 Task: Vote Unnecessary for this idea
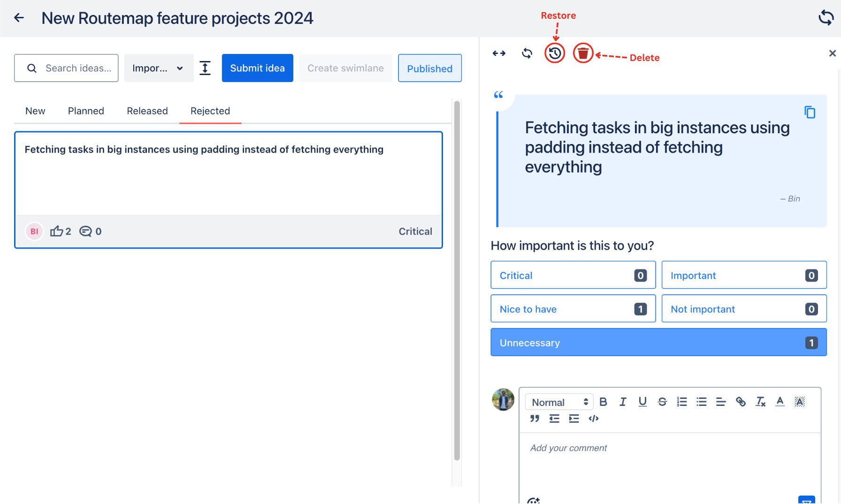tap(658, 342)
